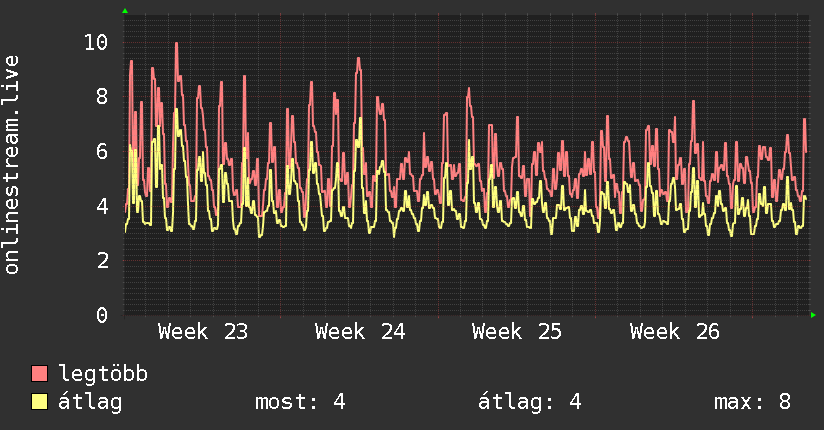Select the Week 25 axis label
This screenshot has height=430, width=824.
517,332
